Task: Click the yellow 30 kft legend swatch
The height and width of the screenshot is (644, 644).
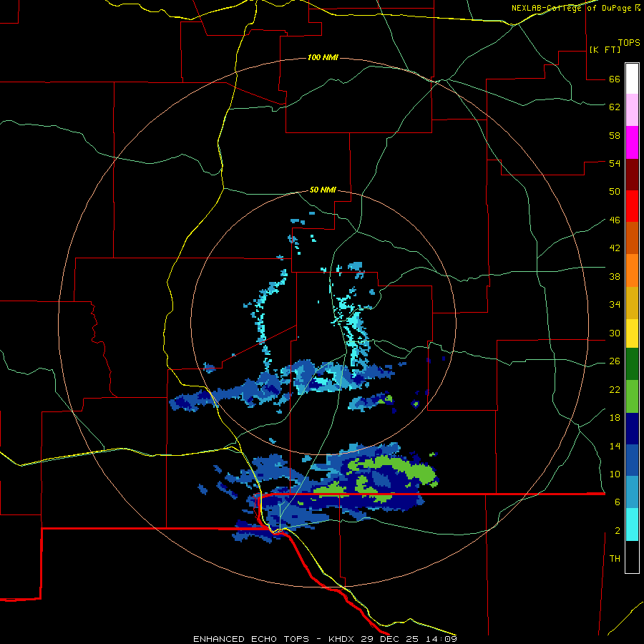Action: (632, 333)
